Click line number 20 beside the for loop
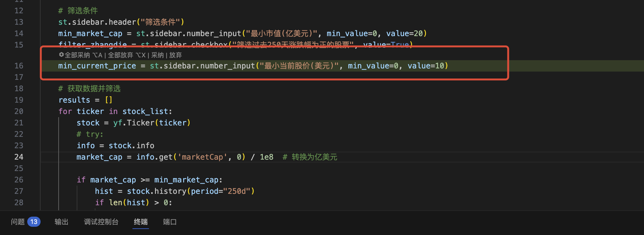The width and height of the screenshot is (644, 235). click(19, 111)
